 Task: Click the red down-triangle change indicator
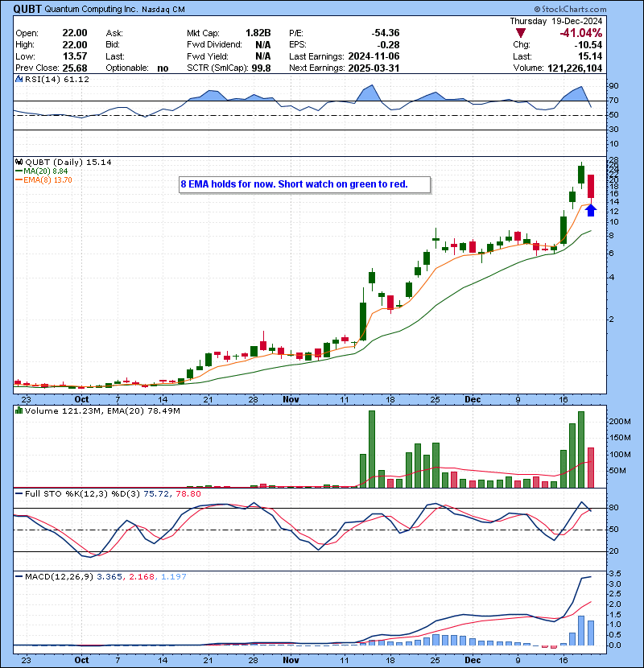[520, 33]
